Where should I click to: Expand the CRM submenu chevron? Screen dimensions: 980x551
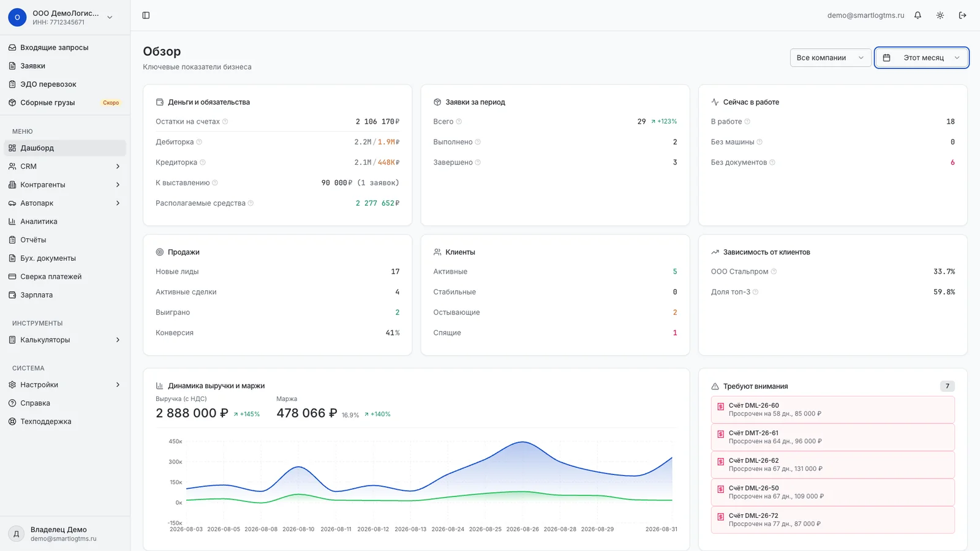click(118, 167)
